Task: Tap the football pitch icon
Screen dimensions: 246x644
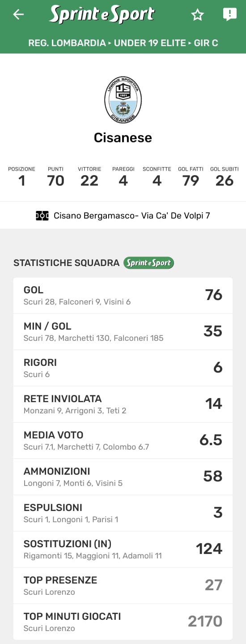Action: point(42,216)
